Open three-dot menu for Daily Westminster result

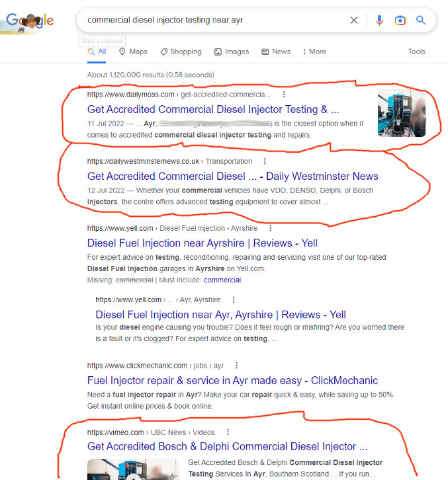click(x=264, y=161)
